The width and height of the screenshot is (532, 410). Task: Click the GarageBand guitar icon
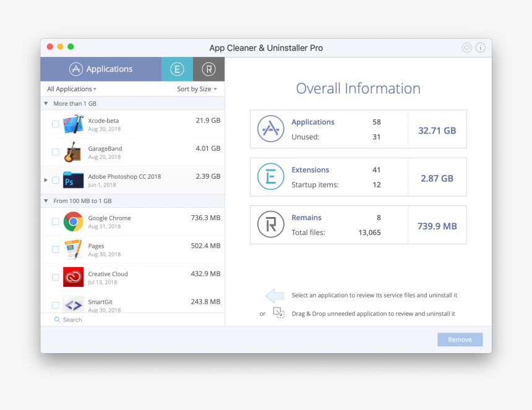(x=72, y=152)
